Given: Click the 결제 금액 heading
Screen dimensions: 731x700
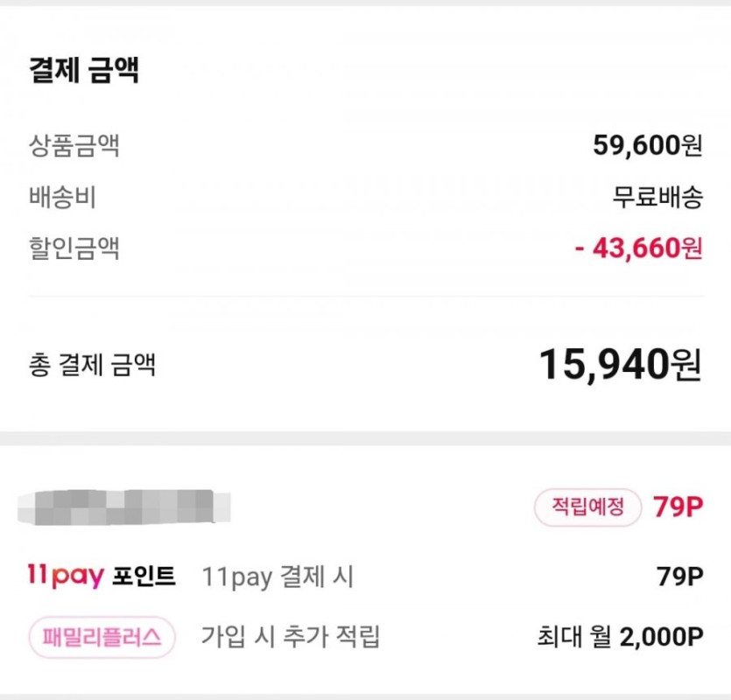Looking at the screenshot, I should [84, 71].
